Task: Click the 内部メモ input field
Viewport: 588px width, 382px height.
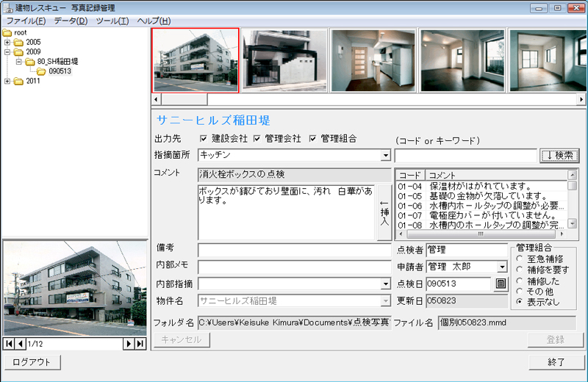Action: 295,267
